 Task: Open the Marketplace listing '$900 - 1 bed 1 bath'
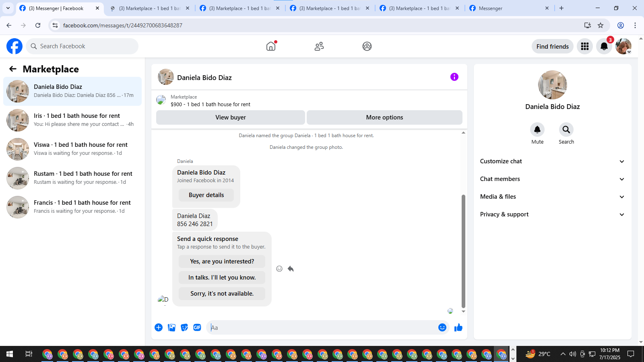(210, 104)
